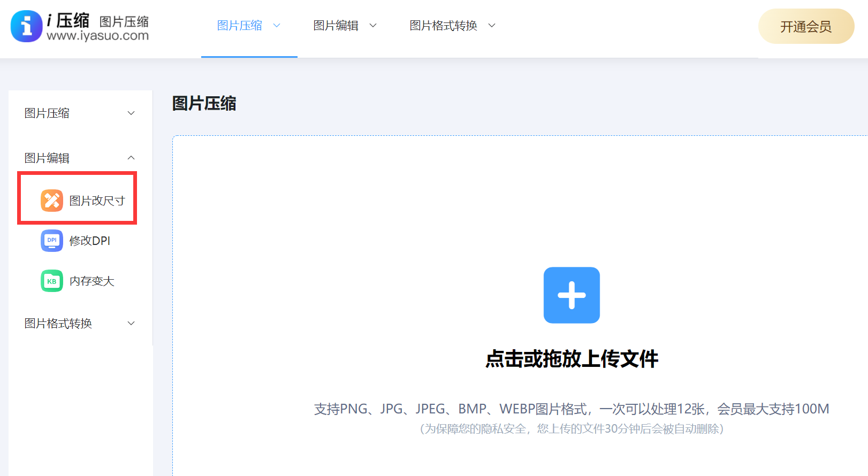Click the supported formats text 支持PNG、JPG
The image size is (868, 476).
click(x=572, y=409)
